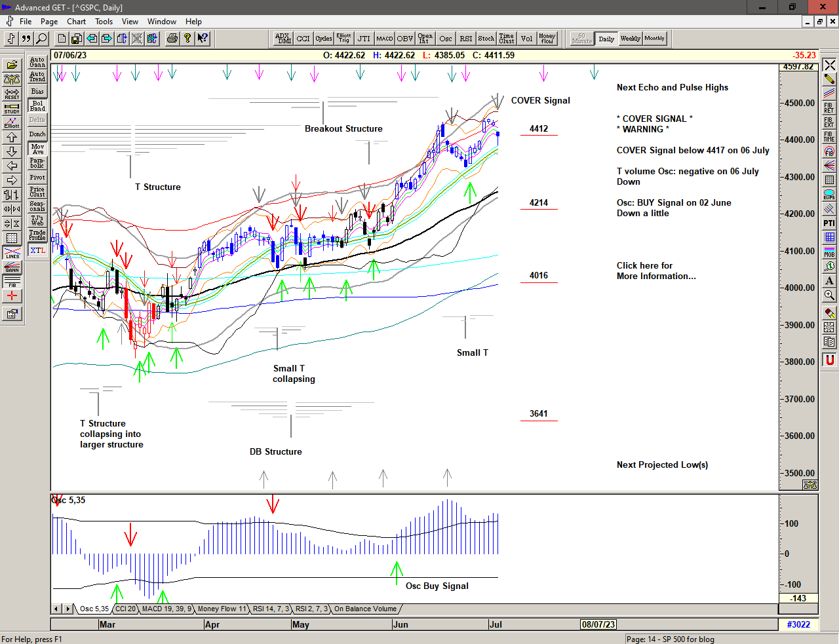839x644 pixels.
Task: Toggle the XTL indicator button
Action: [37, 250]
